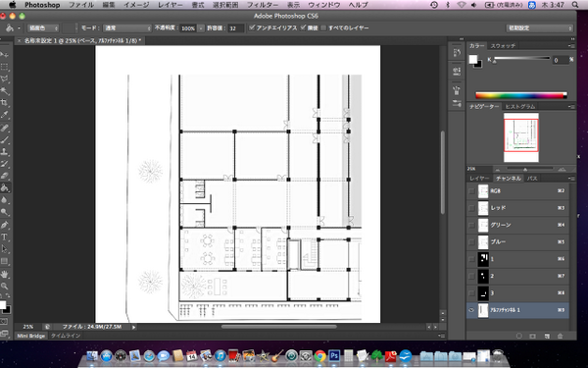The image size is (588, 368).
Task: Switch to the レイヤー panel tab
Action: coord(479,179)
